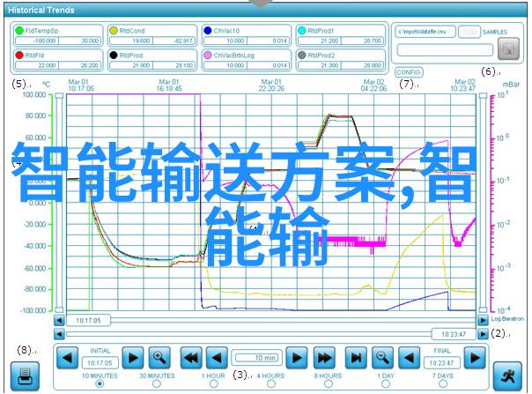532x394 pixels.
Task: Click the RtdCond 19.600 value field
Action: pyautogui.click(x=131, y=41)
